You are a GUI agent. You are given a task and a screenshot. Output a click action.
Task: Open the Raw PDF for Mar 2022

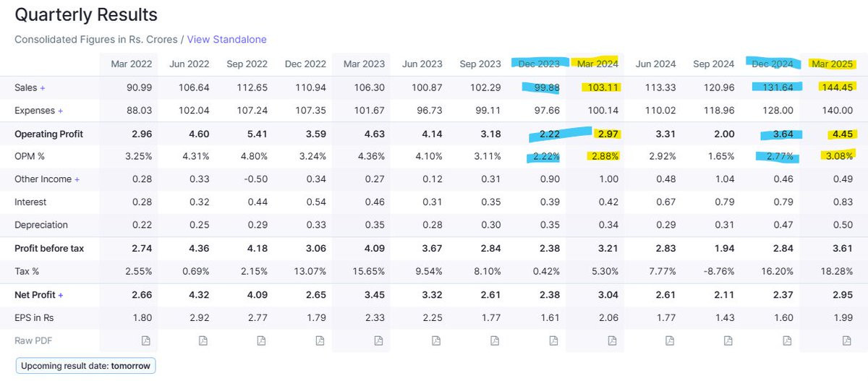click(144, 341)
